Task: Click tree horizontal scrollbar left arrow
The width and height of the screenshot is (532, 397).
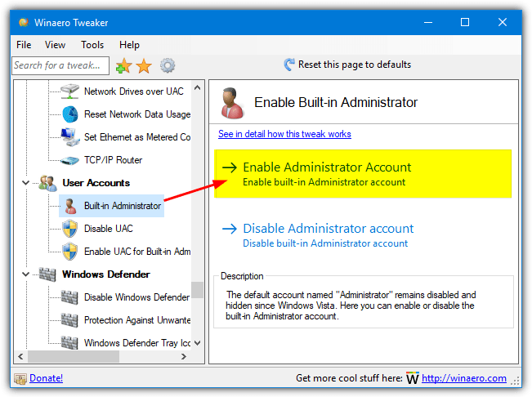Action: click(20, 357)
